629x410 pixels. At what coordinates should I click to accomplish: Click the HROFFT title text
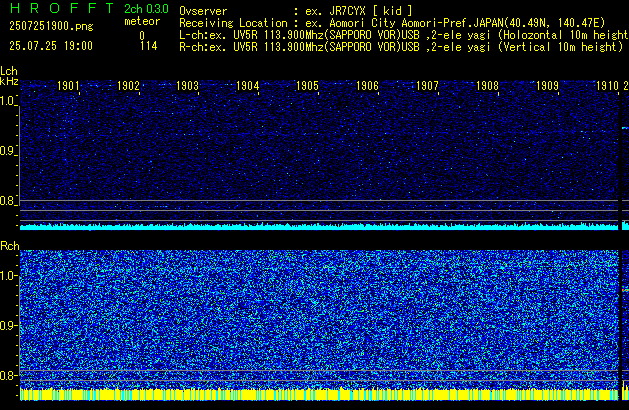[62, 8]
